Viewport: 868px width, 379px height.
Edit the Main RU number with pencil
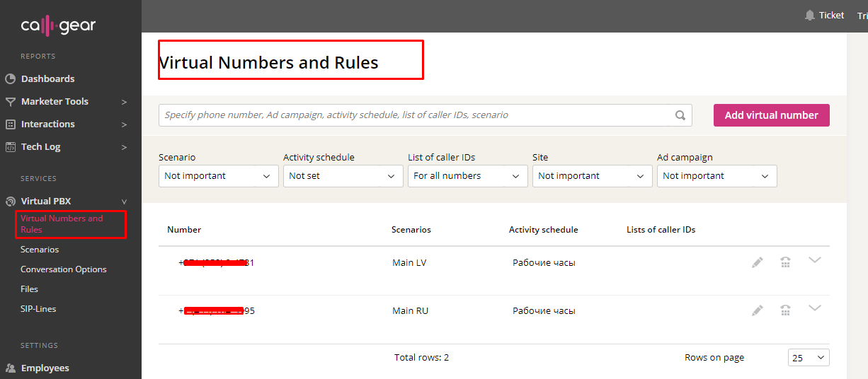758,310
